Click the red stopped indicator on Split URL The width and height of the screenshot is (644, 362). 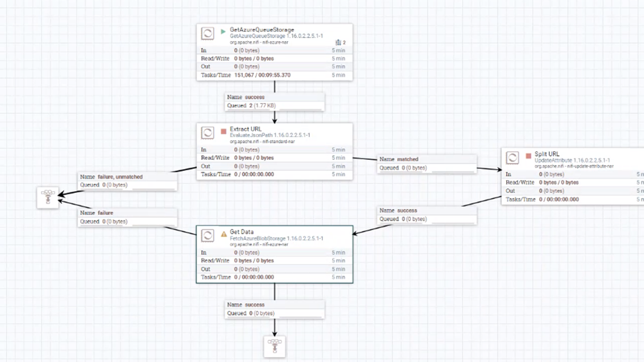(528, 156)
